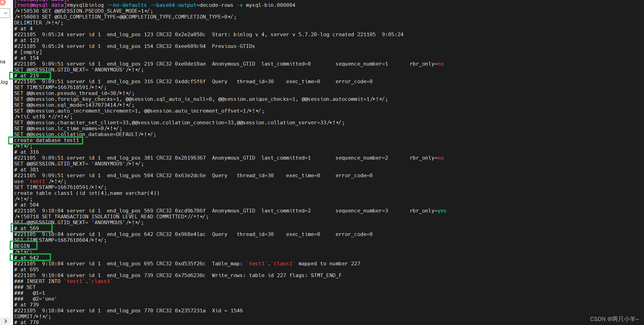Image resolution: width=644 pixels, height=325 pixels.
Task: Click 'TRANSACTION ISOLATION LEVEL READ COMMITTED' text
Action: coord(119,217)
